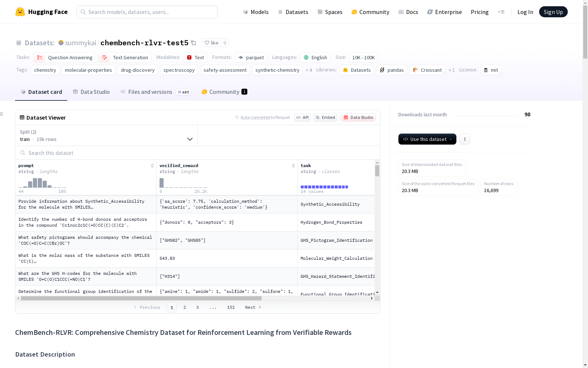Expand the +4 more tags
Screen dimensions: 588x368
tap(309, 70)
